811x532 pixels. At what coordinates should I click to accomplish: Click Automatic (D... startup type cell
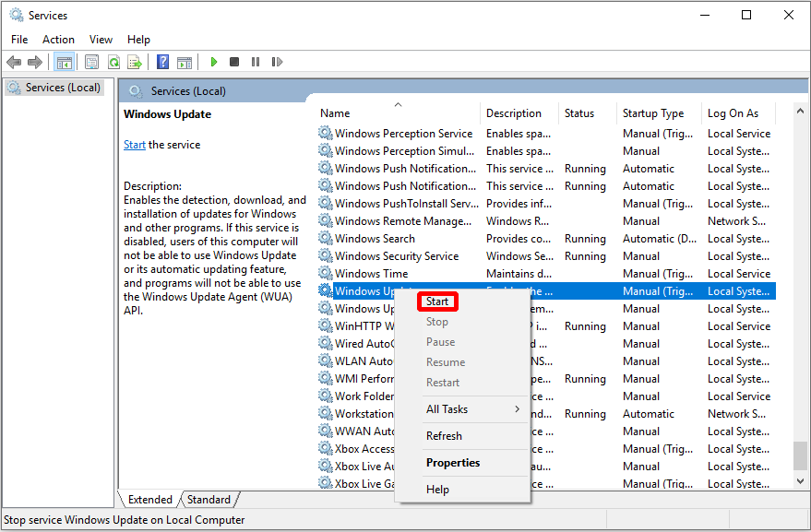point(660,239)
